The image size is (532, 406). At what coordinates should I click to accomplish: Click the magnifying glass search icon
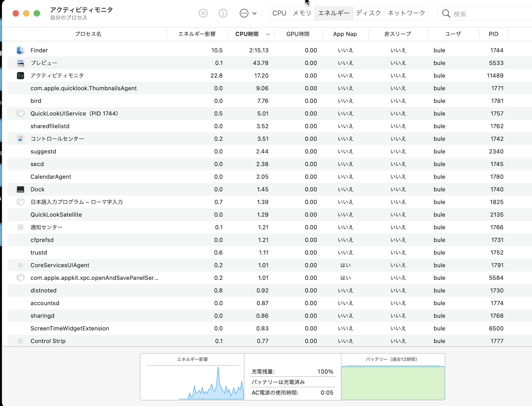point(446,14)
